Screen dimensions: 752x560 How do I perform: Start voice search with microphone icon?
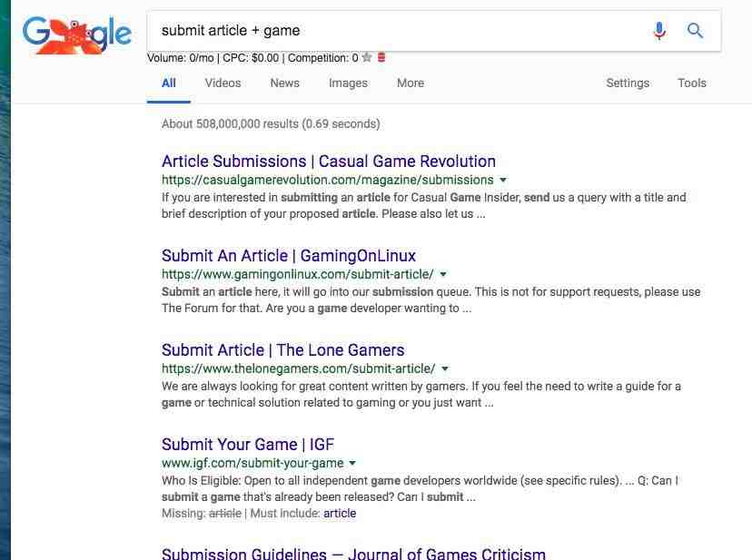659,31
